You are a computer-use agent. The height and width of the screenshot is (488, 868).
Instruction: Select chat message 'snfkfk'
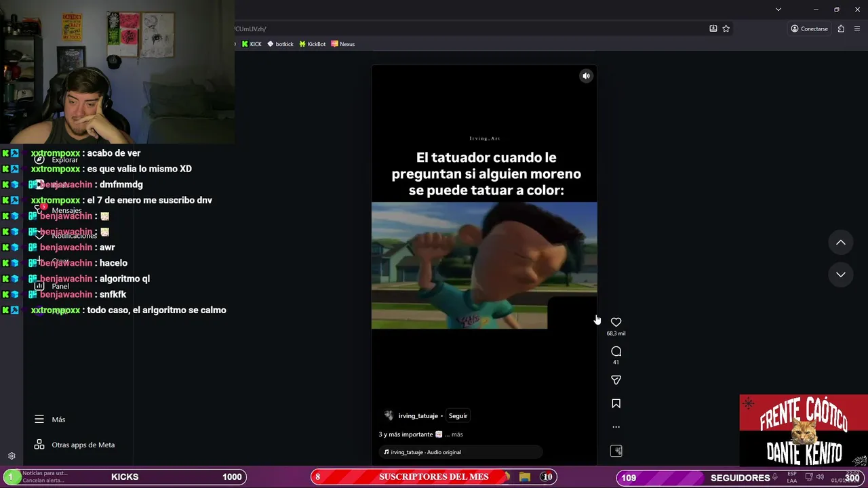click(113, 294)
